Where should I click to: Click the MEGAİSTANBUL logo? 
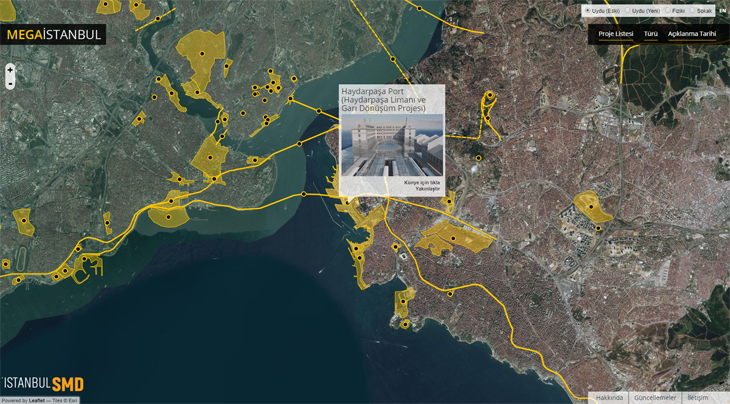coord(54,34)
